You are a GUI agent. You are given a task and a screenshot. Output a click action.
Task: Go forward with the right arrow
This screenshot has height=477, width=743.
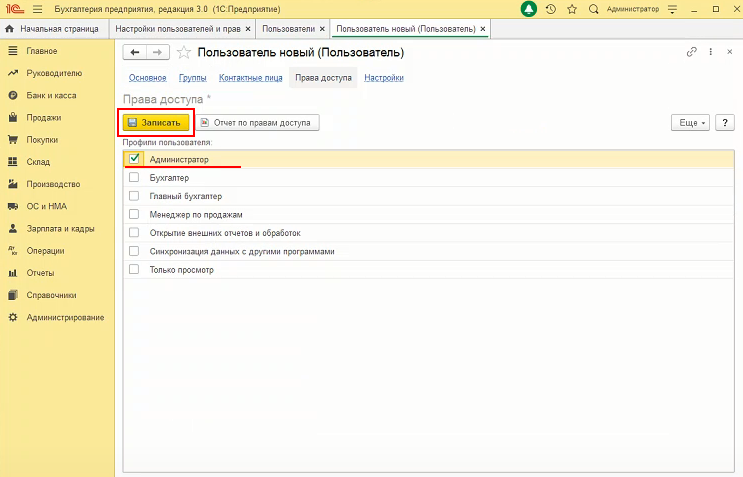coord(157,52)
